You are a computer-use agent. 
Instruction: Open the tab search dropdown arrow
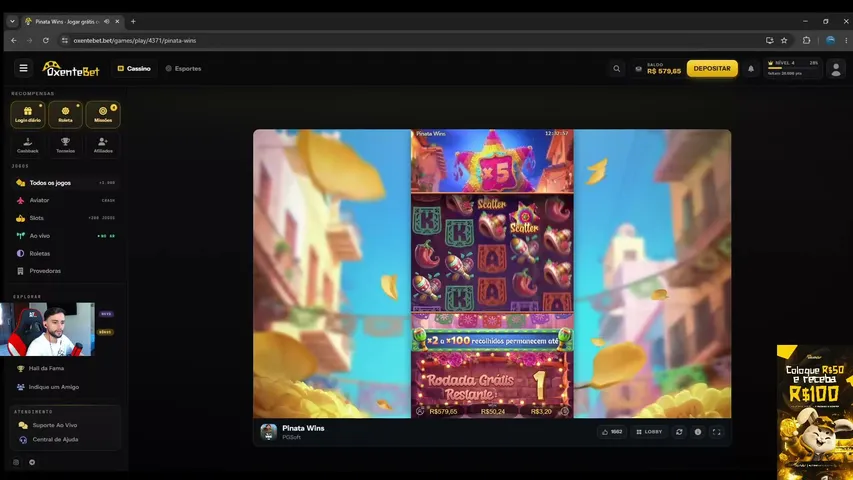point(12,21)
